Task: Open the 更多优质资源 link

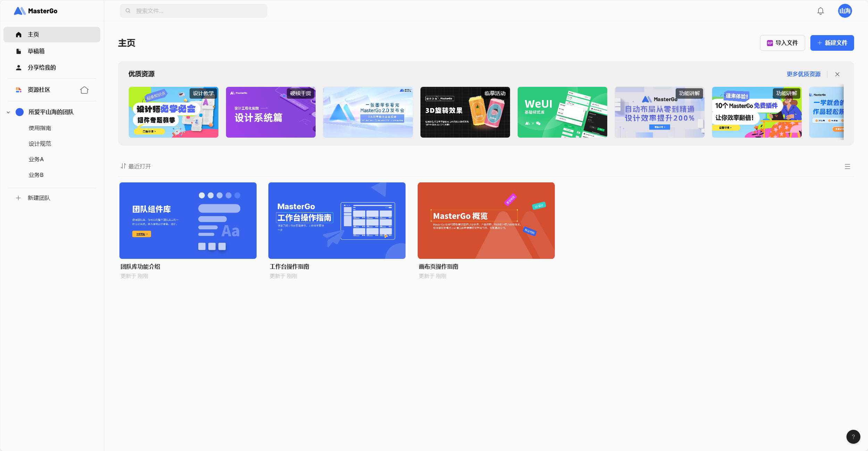Action: point(803,74)
